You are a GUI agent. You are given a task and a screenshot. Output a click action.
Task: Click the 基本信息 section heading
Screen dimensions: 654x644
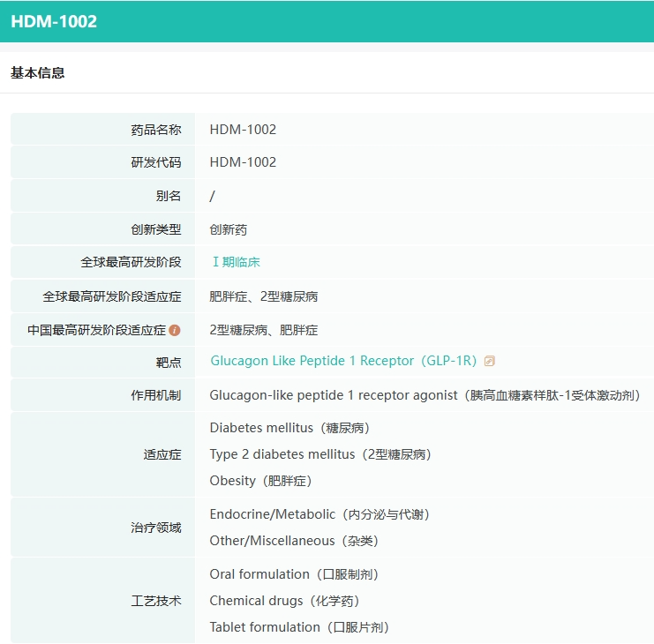(x=38, y=73)
